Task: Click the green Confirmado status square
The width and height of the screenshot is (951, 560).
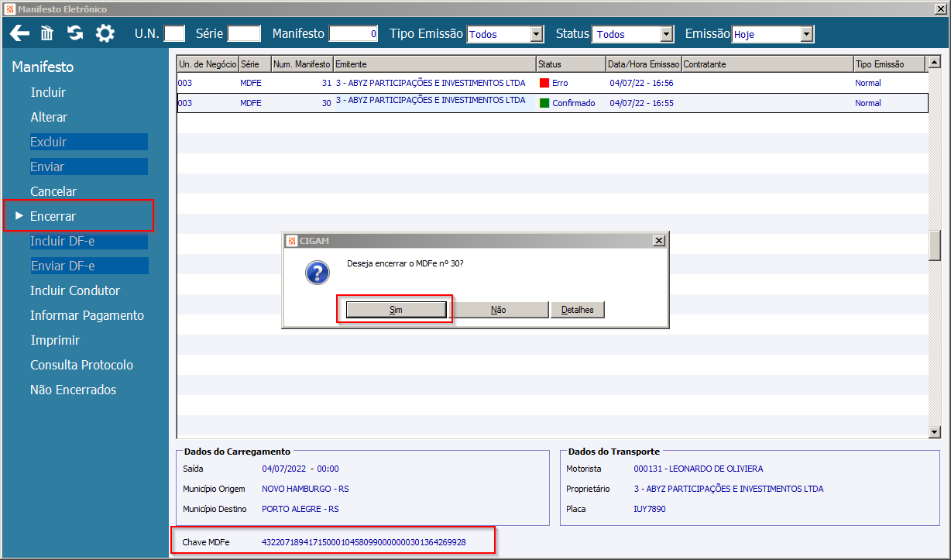Action: [x=544, y=103]
